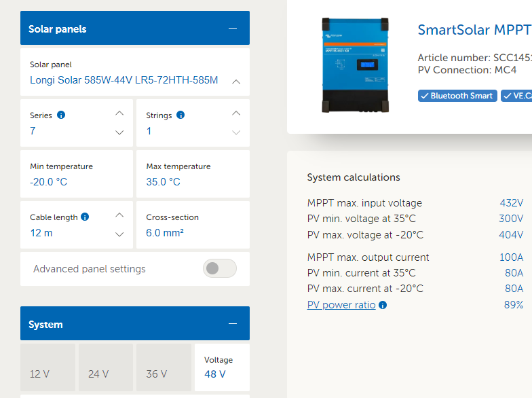532x398 pixels.
Task: Select 36 V system voltage
Action: click(x=164, y=367)
